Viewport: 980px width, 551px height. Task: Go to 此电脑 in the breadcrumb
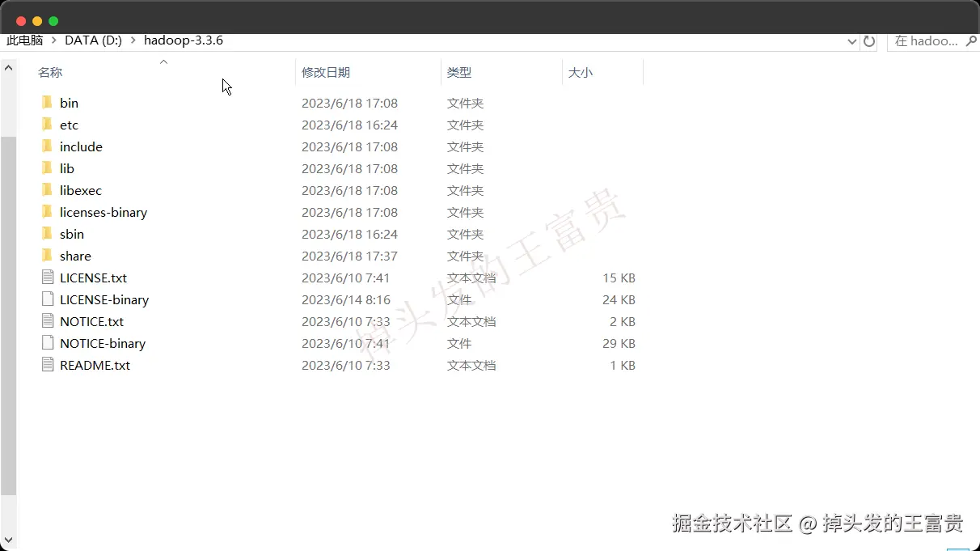point(25,40)
